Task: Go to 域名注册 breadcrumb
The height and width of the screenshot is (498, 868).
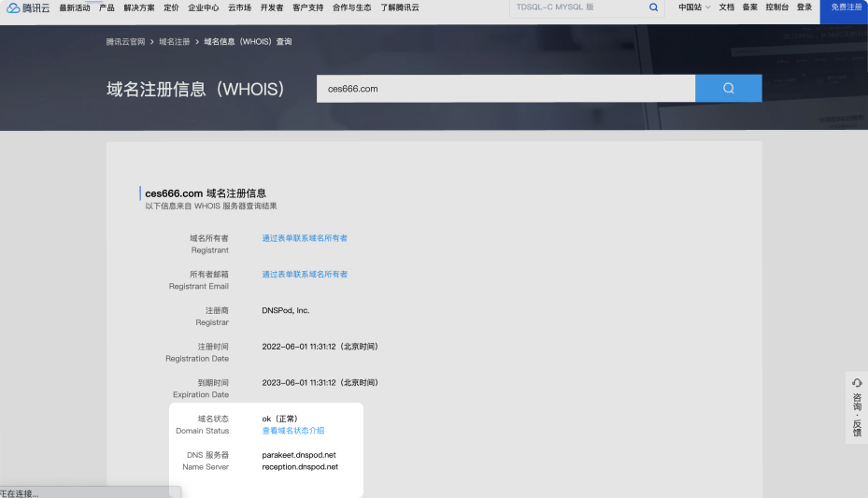Action: pyautogui.click(x=175, y=41)
